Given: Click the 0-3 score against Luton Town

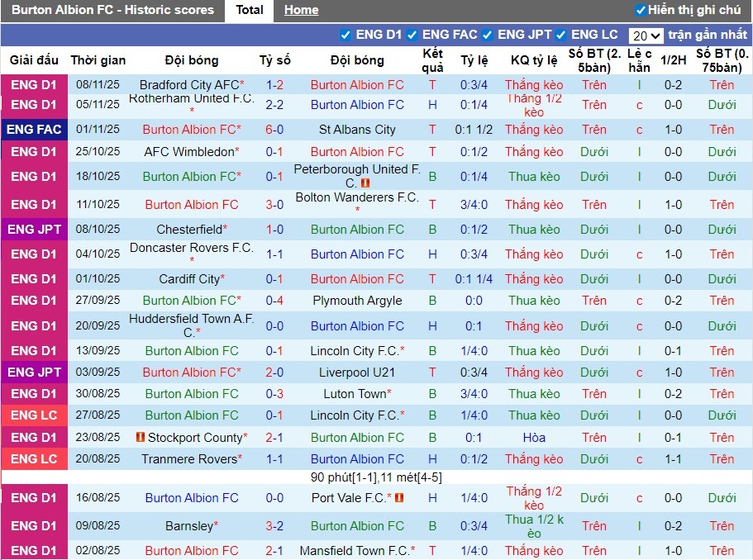Looking at the screenshot, I should (x=274, y=394).
